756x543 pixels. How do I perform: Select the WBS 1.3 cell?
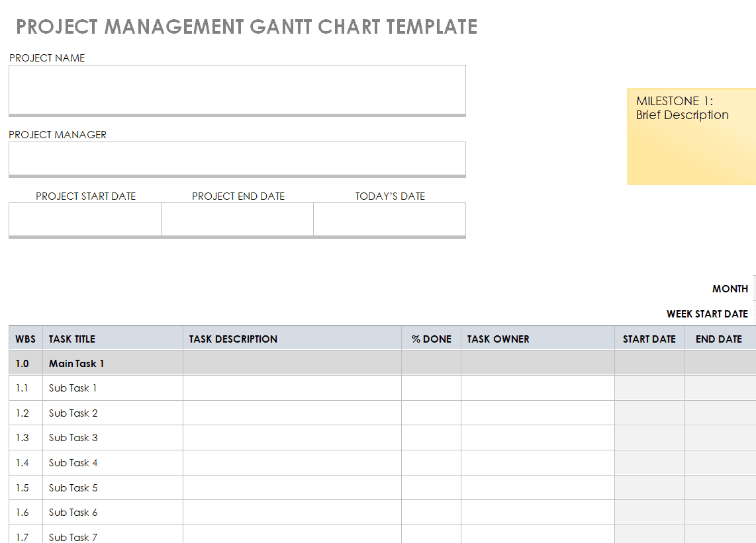[x=26, y=437]
